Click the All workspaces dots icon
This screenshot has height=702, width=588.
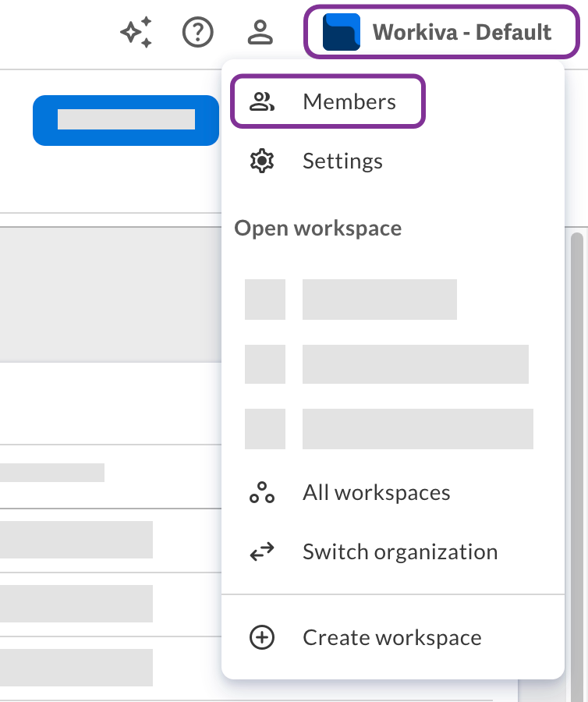263,492
